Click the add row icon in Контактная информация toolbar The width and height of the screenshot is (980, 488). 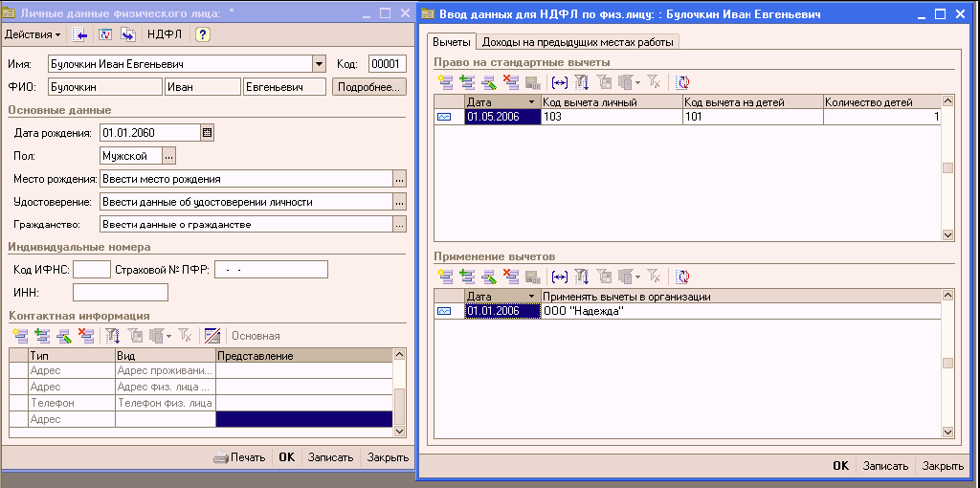[18, 335]
